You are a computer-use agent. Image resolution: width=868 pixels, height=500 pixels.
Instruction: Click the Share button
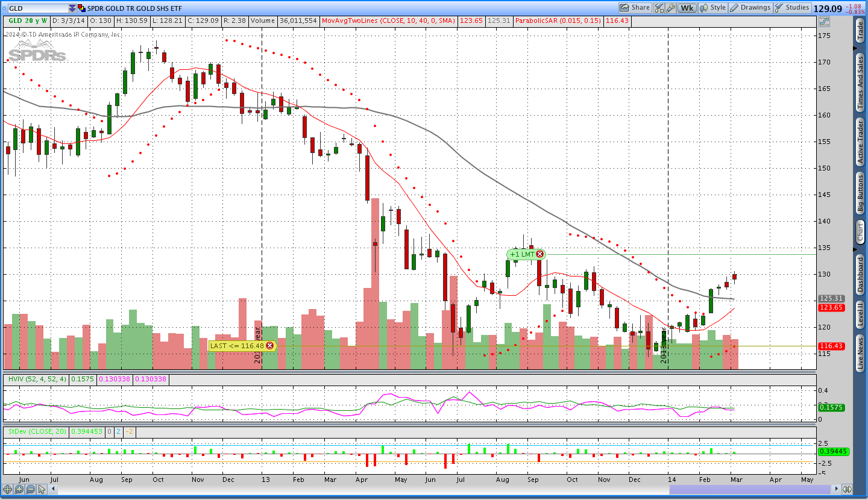(x=635, y=8)
